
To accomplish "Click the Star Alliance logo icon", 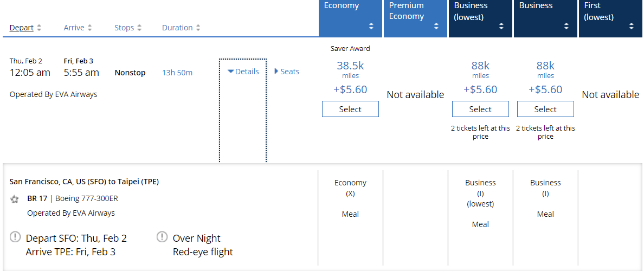I will (x=15, y=199).
